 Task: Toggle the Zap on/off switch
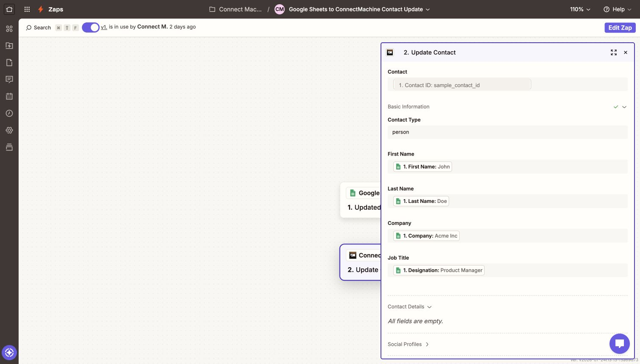pyautogui.click(x=91, y=27)
